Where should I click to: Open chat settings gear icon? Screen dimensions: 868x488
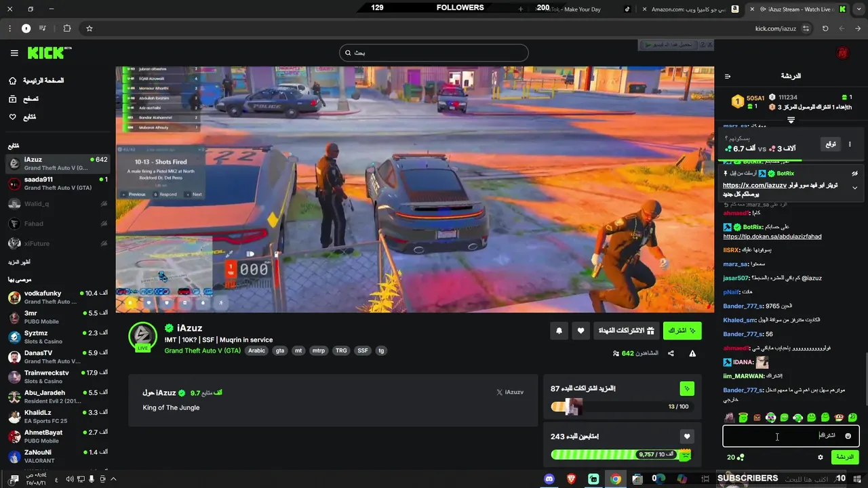[821, 457]
